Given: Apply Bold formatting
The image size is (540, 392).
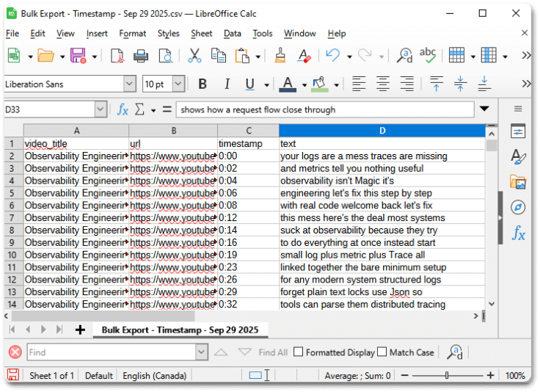Looking at the screenshot, I should (x=202, y=84).
